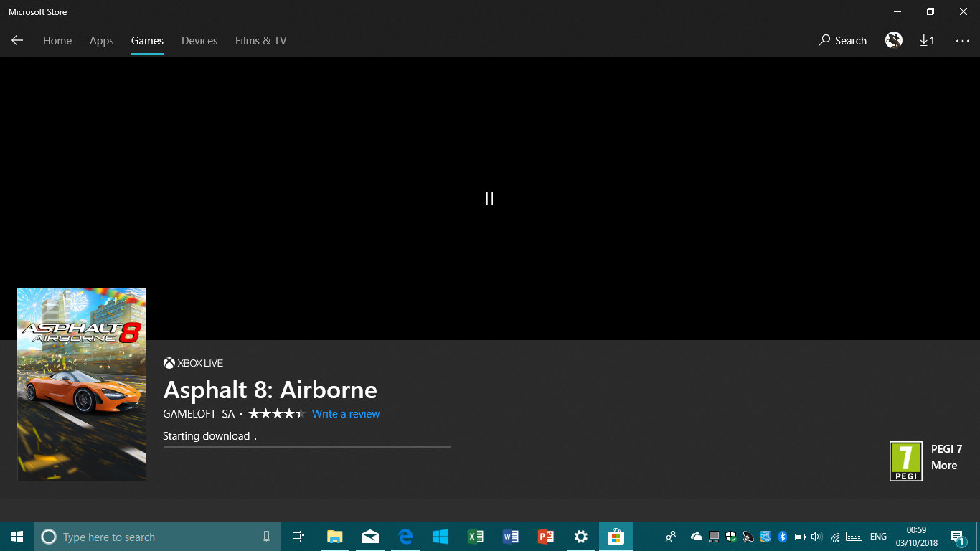
Task: Open the volume speaker icon
Action: [x=817, y=537]
